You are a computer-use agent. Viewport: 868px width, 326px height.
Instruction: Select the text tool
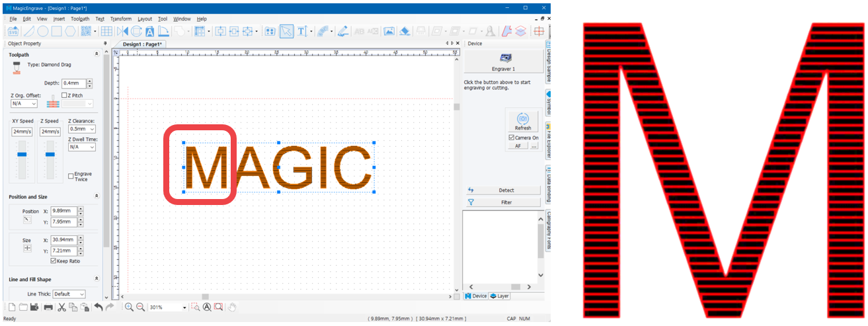coord(301,31)
